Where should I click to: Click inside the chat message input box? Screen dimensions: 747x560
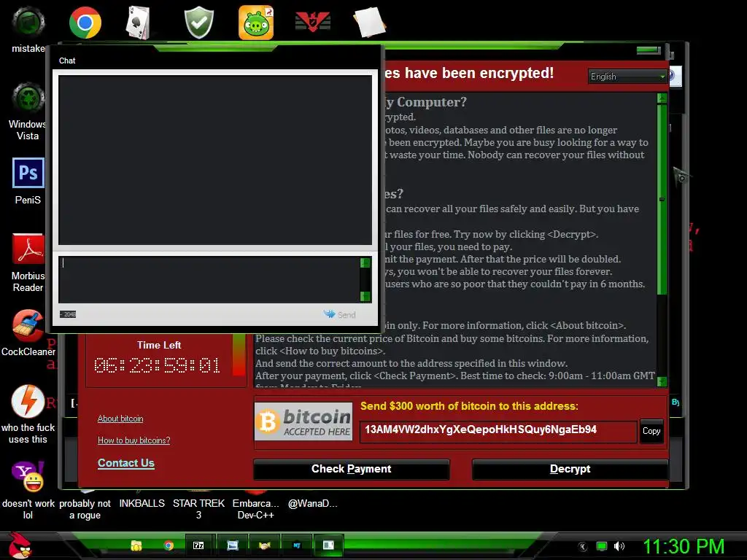(209, 279)
